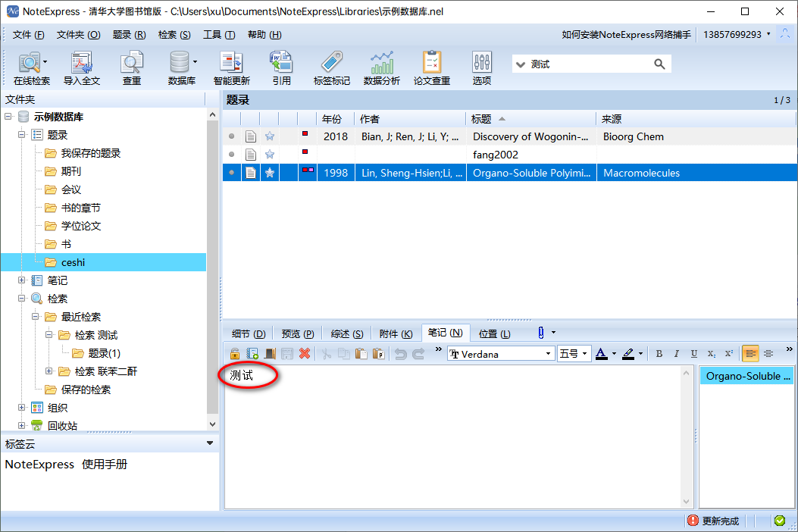
Task: Click the NoteExpress tag in 标签云
Action: click(39, 465)
